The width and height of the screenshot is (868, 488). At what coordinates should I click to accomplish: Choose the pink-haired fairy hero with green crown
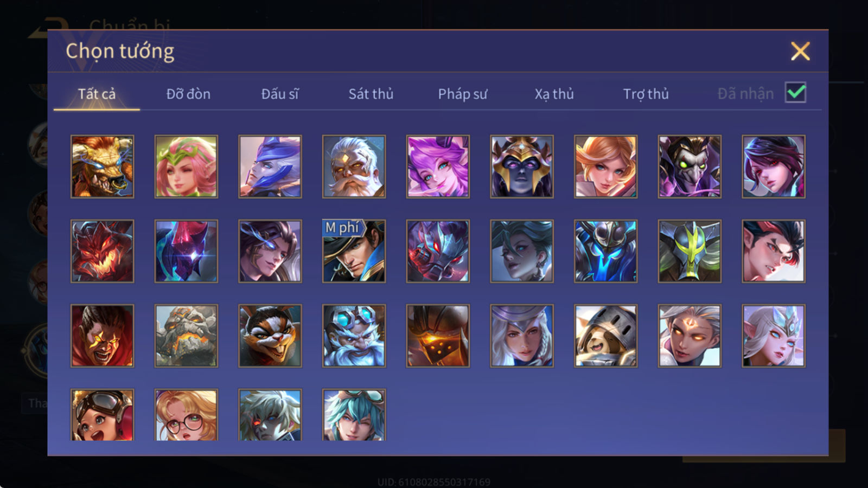pos(186,166)
